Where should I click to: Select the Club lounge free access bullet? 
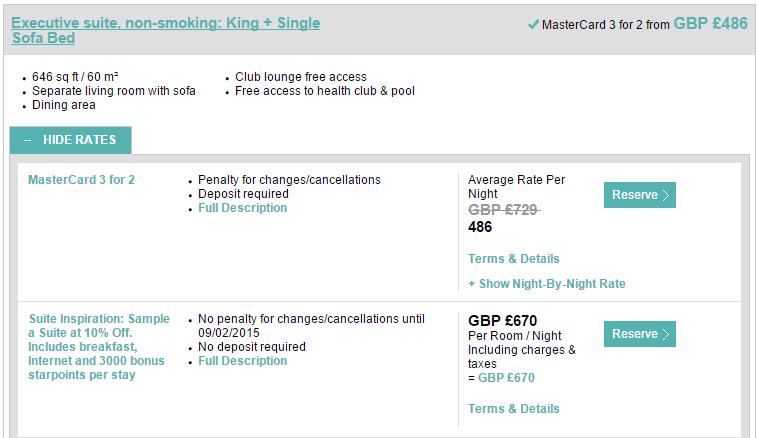click(x=301, y=77)
